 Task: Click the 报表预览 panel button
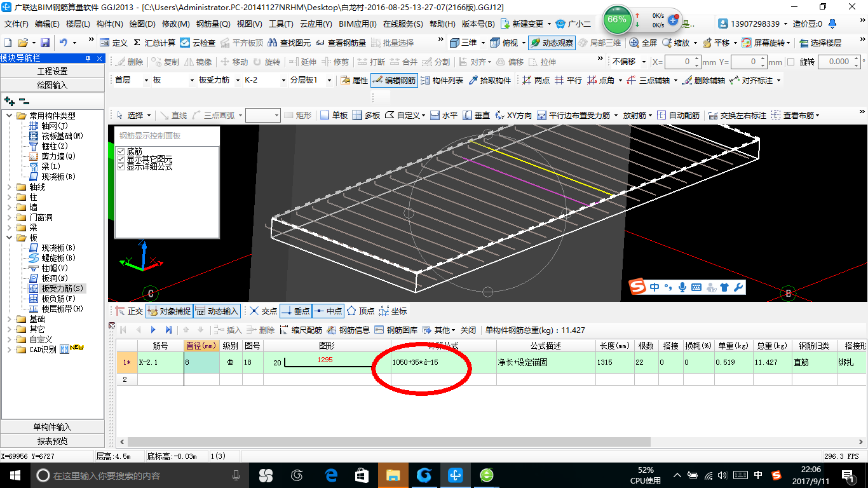[x=52, y=441]
